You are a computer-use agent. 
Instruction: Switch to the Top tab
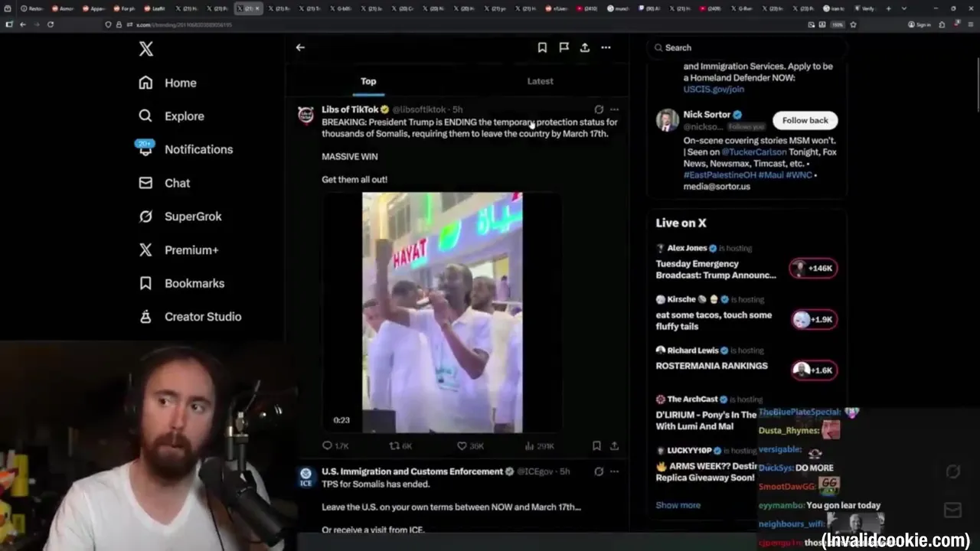(368, 81)
